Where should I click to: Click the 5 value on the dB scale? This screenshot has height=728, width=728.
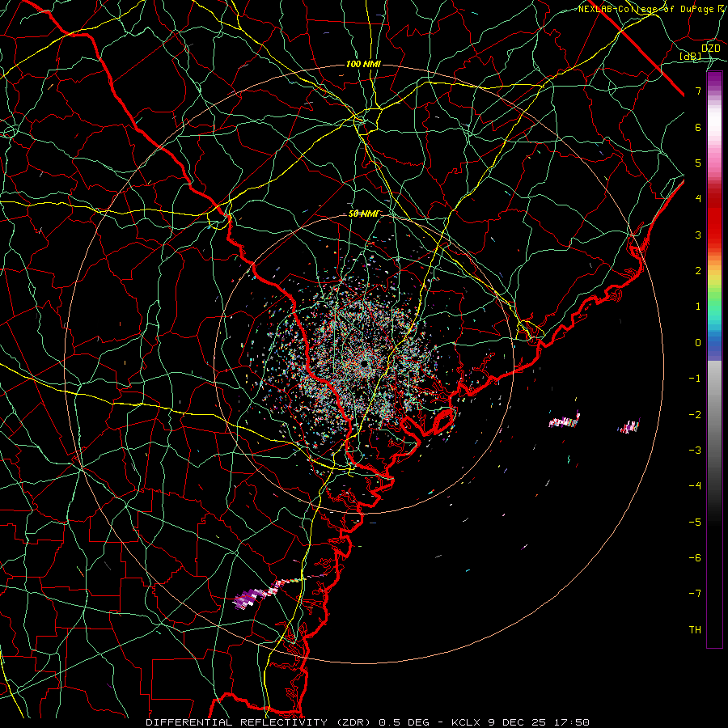(x=698, y=163)
